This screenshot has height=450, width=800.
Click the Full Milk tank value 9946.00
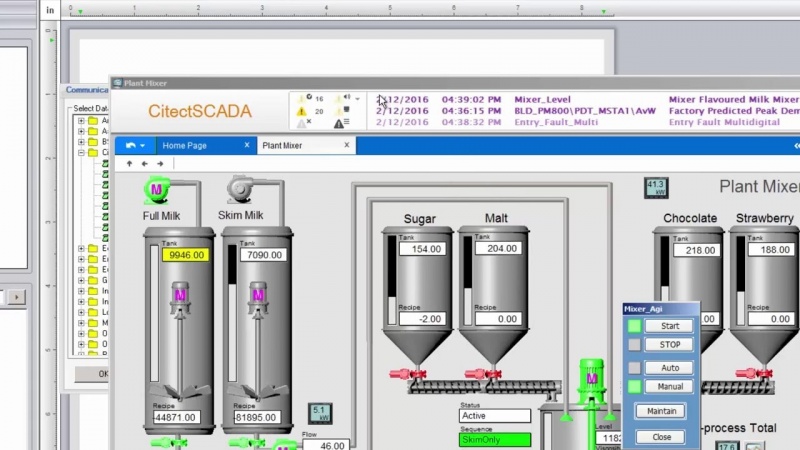(186, 255)
